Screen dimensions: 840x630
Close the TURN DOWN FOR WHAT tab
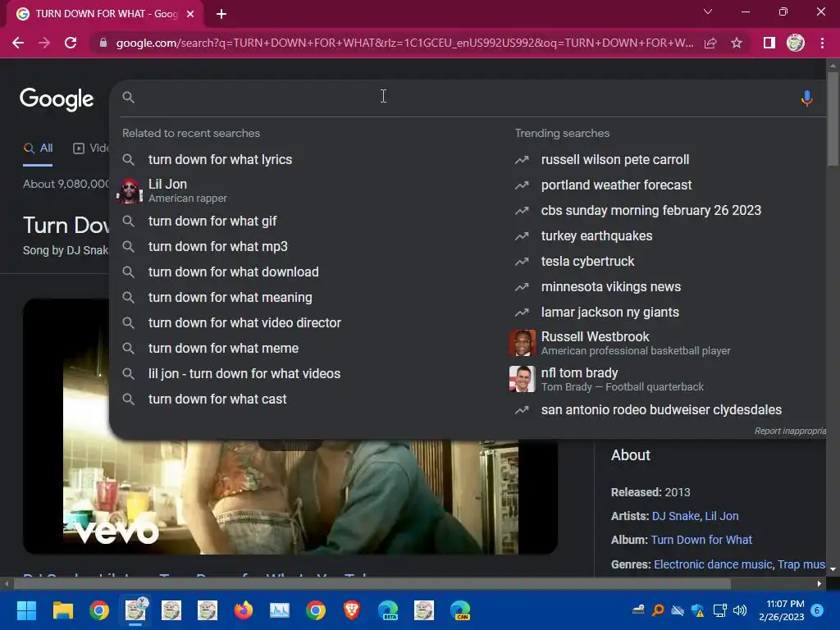190,14
